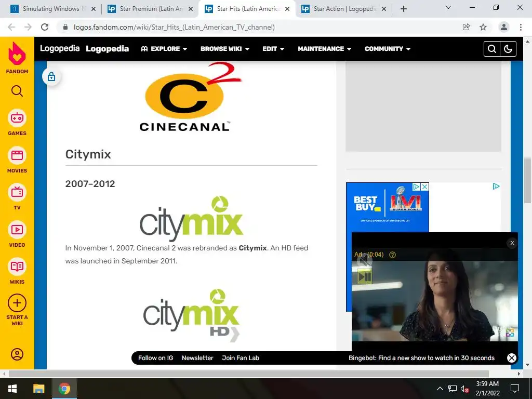Open the Wikis section in Fandom sidebar

17,271
